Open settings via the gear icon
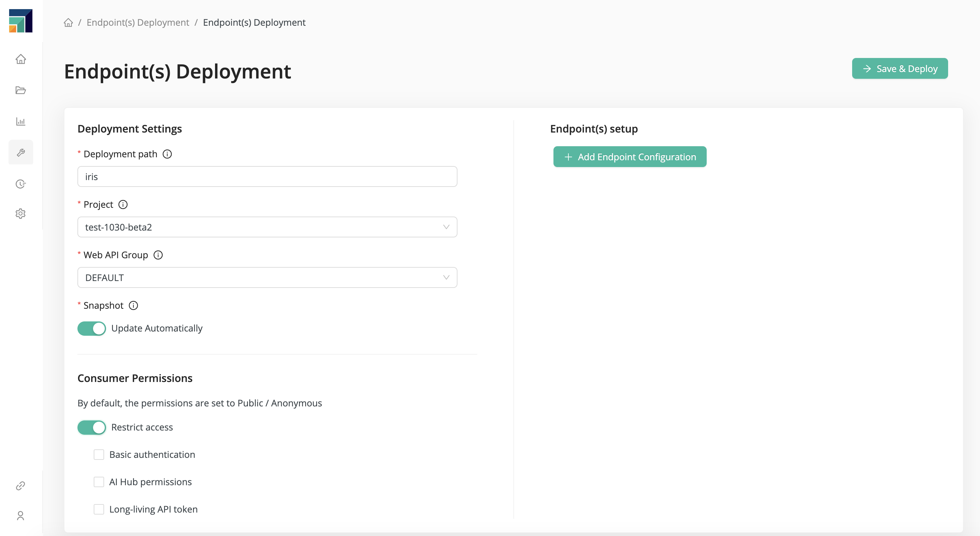The height and width of the screenshot is (536, 980). [20, 214]
